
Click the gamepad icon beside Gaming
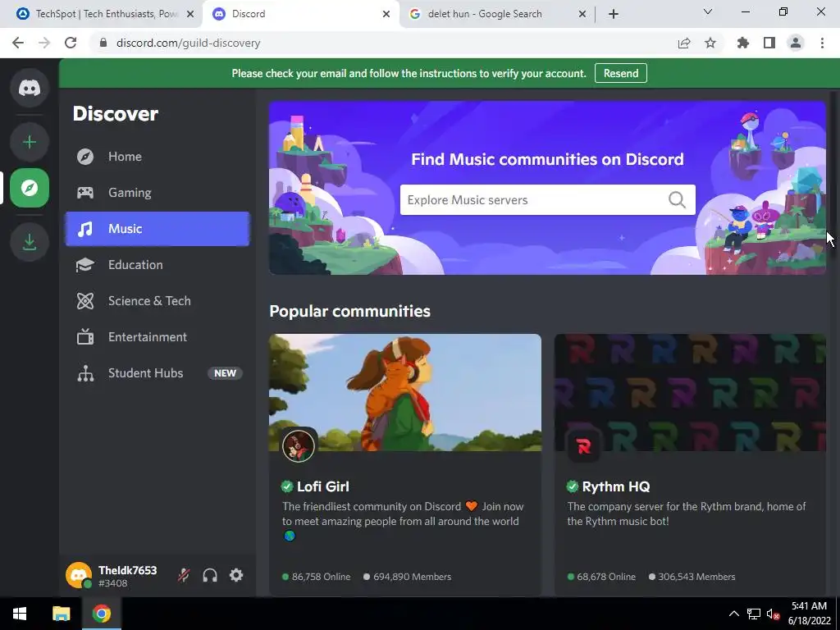click(85, 192)
